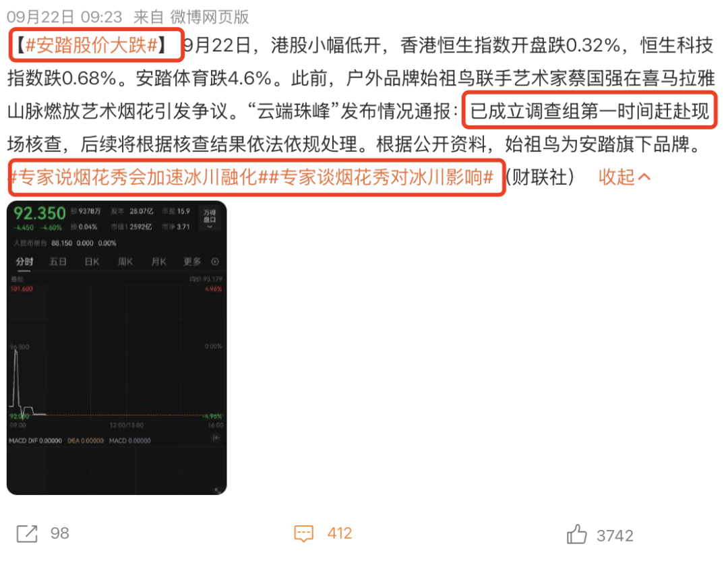This screenshot has width=728, height=561.
Task: Select the 月K chart tab
Action: [x=159, y=262]
